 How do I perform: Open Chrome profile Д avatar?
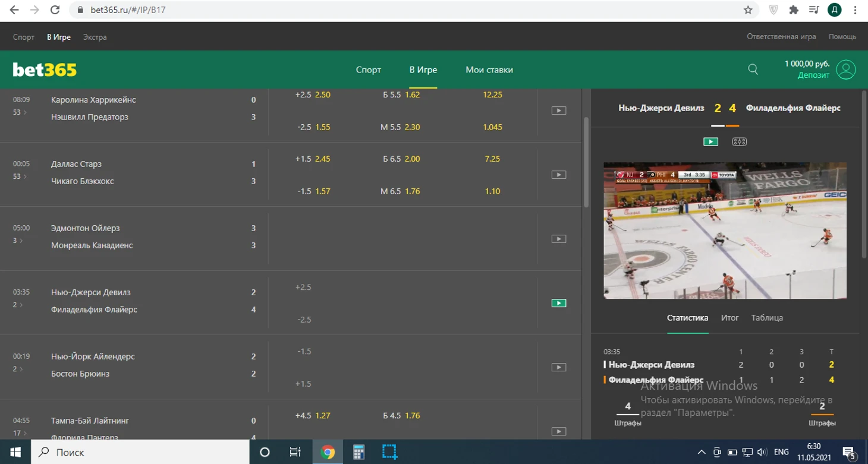[x=834, y=10]
